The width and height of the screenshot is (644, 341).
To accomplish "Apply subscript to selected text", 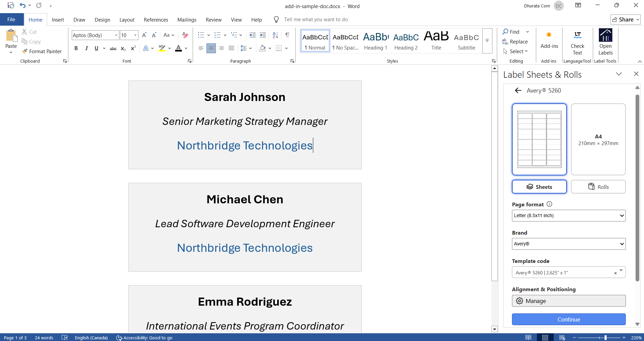I will 123,48.
